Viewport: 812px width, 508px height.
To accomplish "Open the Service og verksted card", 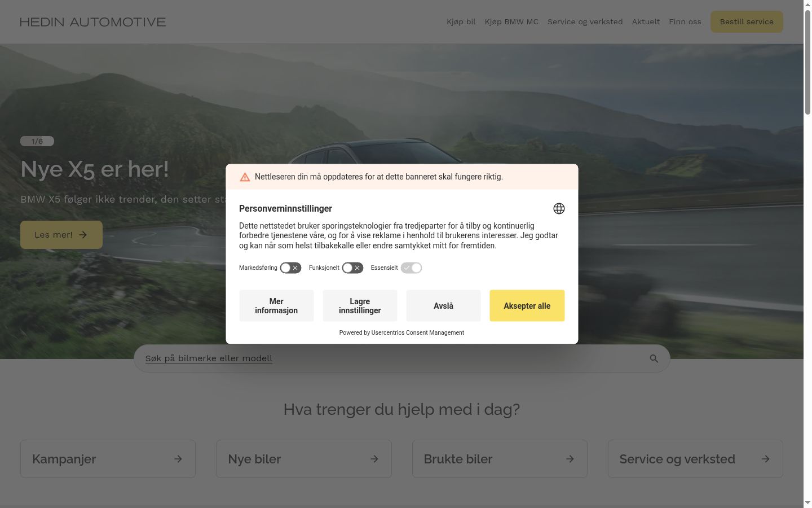I will 695,459.
